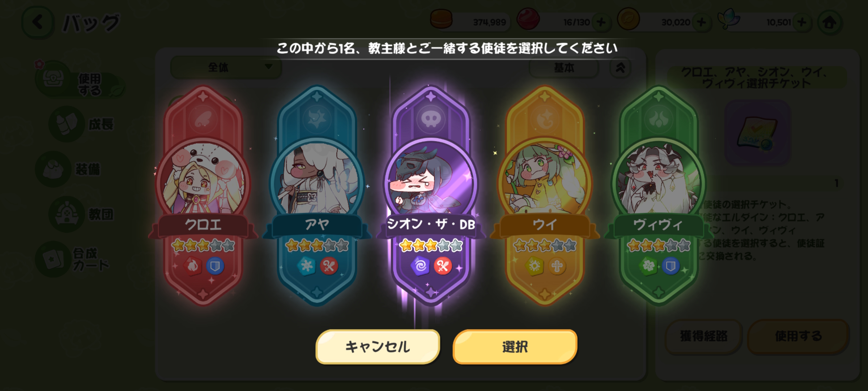
Task: Collapse list with double chevron icon
Action: (x=620, y=68)
